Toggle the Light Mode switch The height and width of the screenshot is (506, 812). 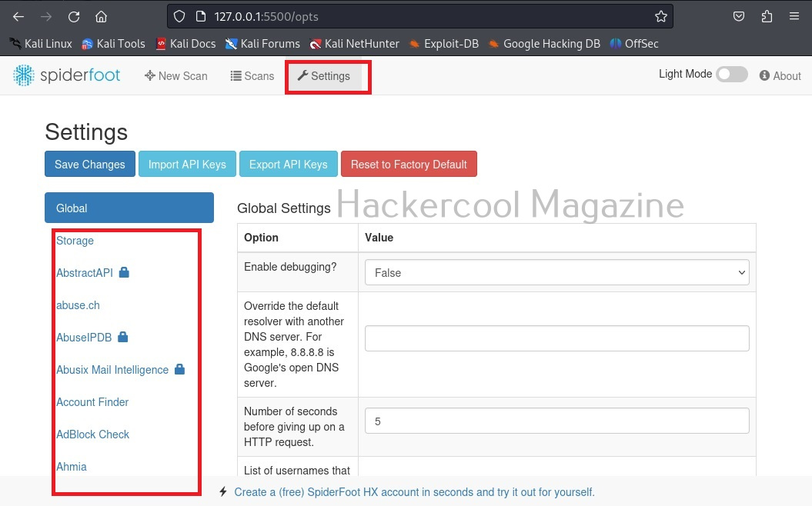(732, 75)
